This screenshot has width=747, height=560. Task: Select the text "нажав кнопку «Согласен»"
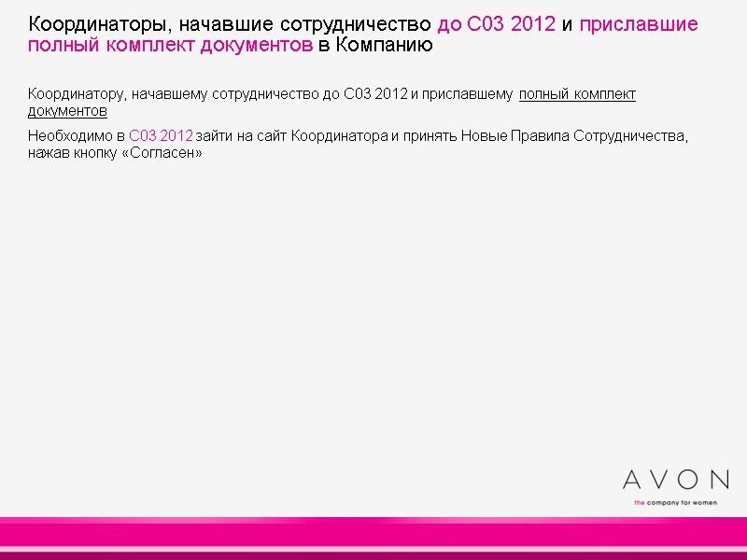tap(112, 155)
